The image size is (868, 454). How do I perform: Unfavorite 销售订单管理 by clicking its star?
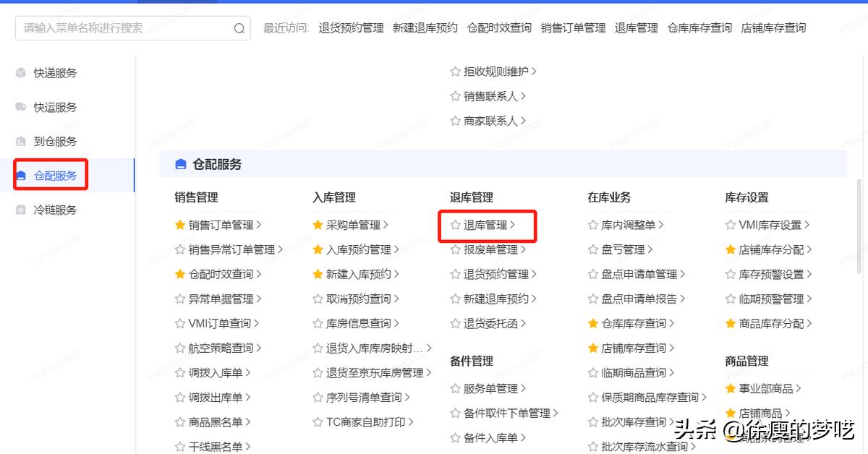point(180,225)
